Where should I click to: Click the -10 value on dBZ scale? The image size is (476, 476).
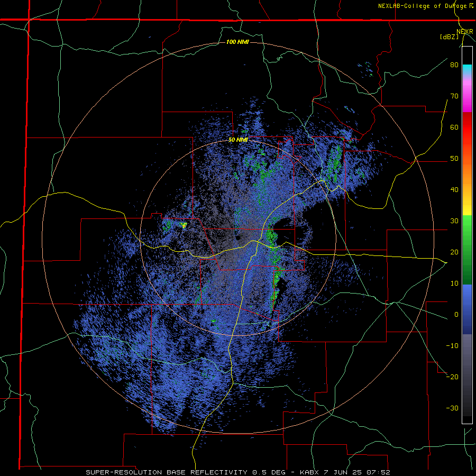(452, 346)
